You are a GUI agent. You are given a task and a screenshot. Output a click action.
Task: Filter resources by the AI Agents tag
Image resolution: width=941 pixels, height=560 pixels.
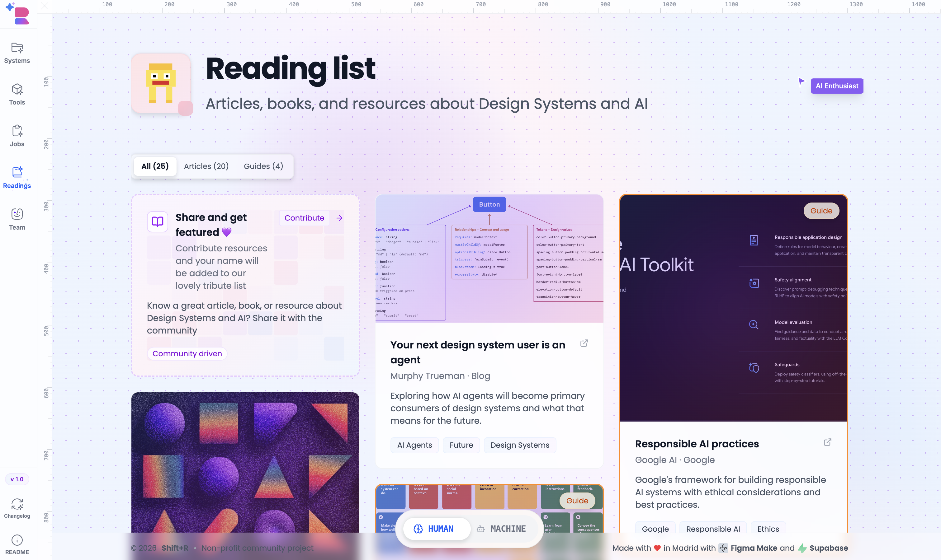point(414,445)
